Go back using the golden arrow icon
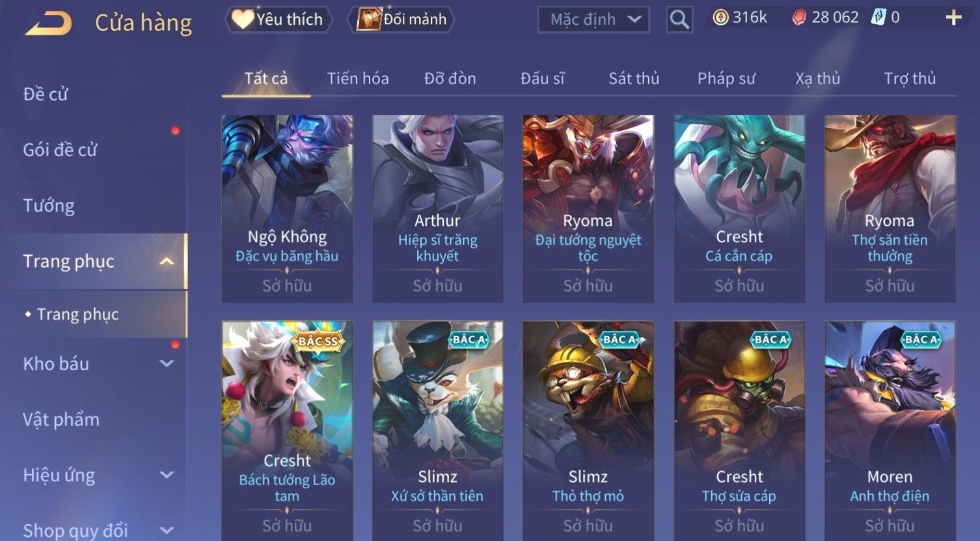The height and width of the screenshot is (541, 980). pos(48,24)
